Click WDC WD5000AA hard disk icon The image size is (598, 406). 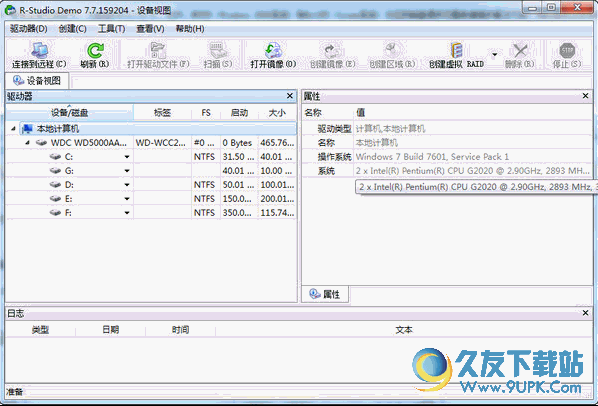42,143
